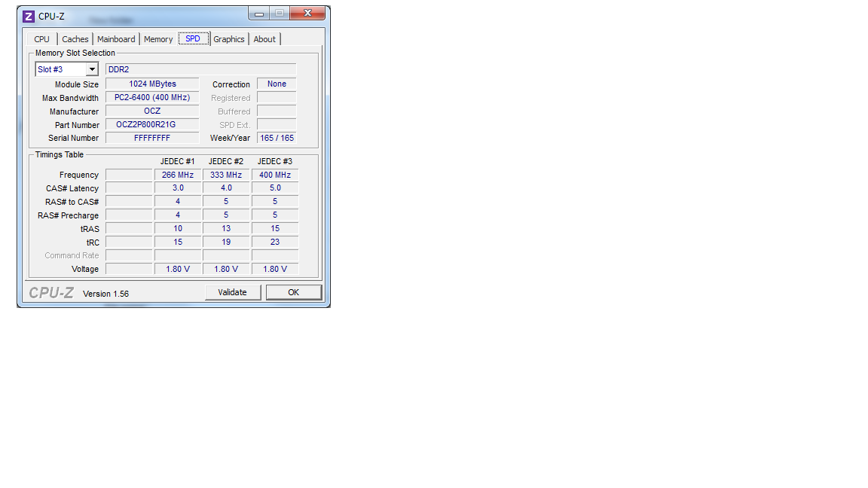
Task: Click the JEDEC #1 voltage 1.80 V
Action: pos(178,269)
